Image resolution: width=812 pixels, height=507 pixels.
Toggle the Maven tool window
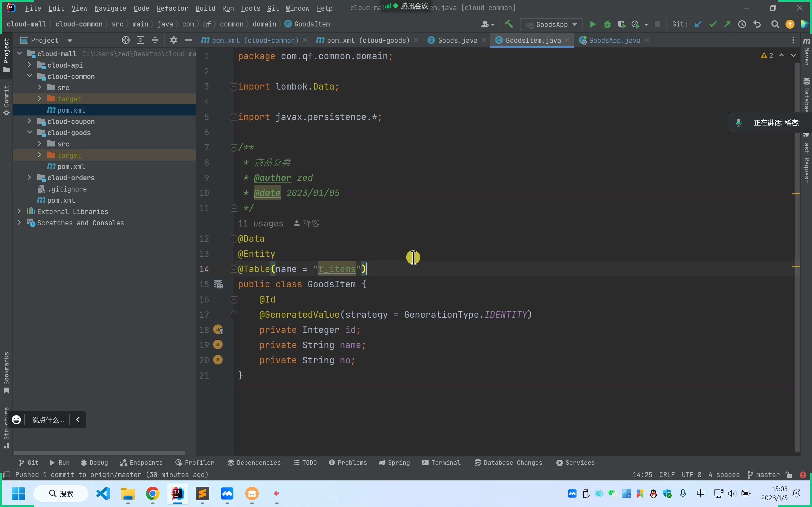click(806, 52)
